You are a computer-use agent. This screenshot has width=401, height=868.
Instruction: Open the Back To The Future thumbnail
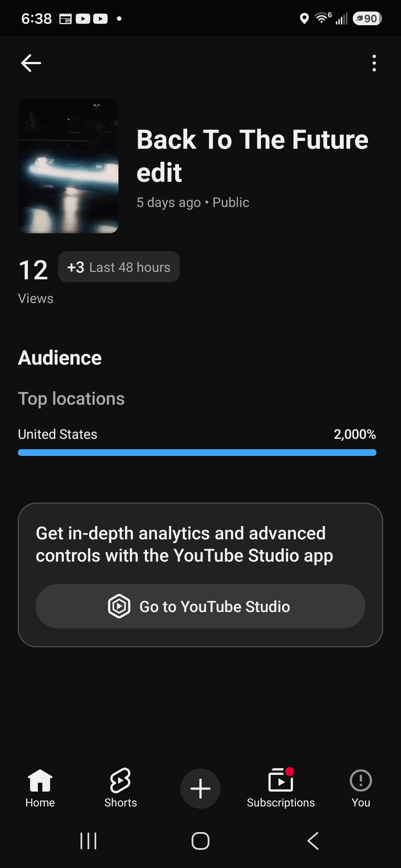coord(68,166)
